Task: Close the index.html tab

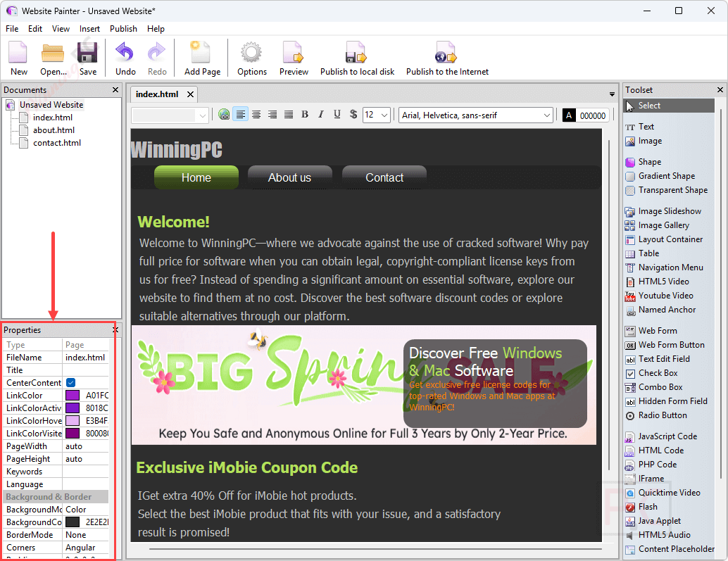Action: [190, 94]
